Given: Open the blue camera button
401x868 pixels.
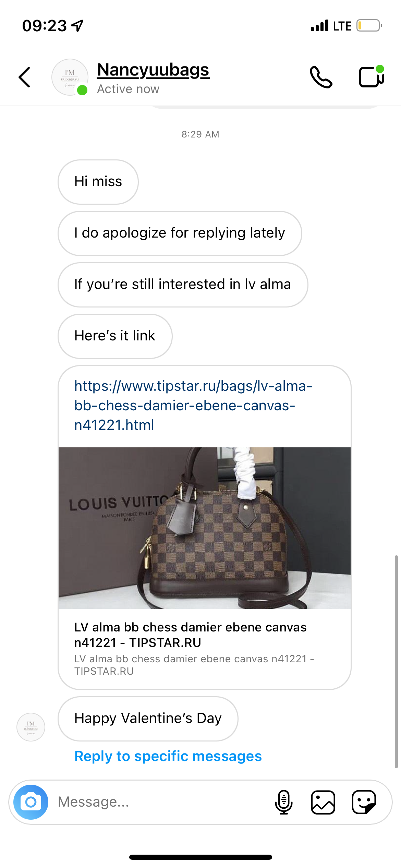Looking at the screenshot, I should coord(31,802).
